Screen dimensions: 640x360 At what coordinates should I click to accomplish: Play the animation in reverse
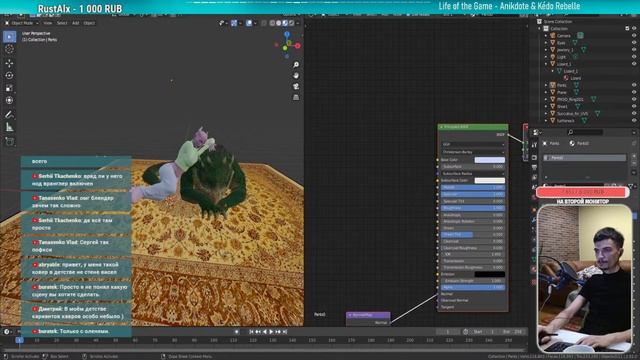265,332
